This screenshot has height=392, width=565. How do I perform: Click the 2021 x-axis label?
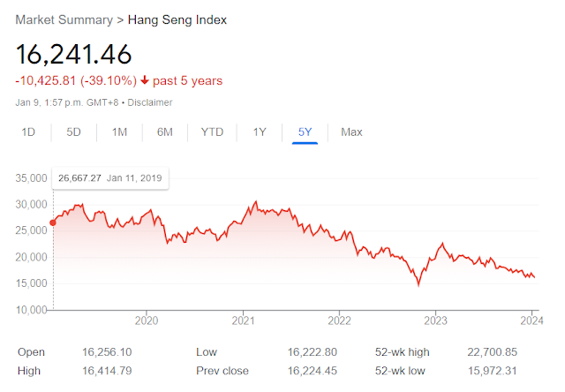point(243,321)
